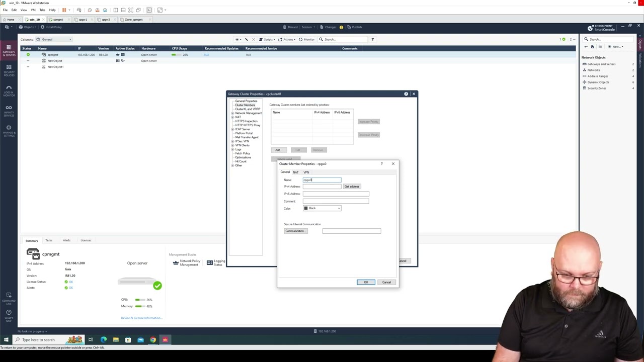644x362 pixels.
Task: Click the delete X toolbar icon
Action: (x=253, y=39)
